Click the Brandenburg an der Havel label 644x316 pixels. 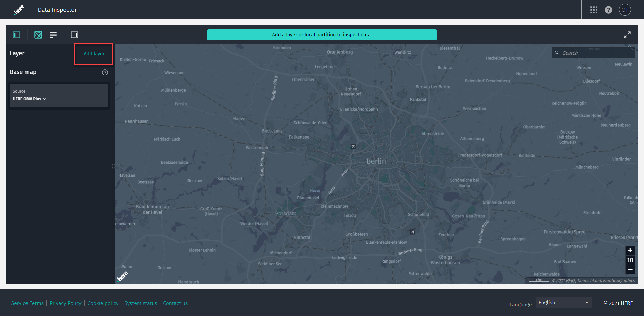point(152,209)
